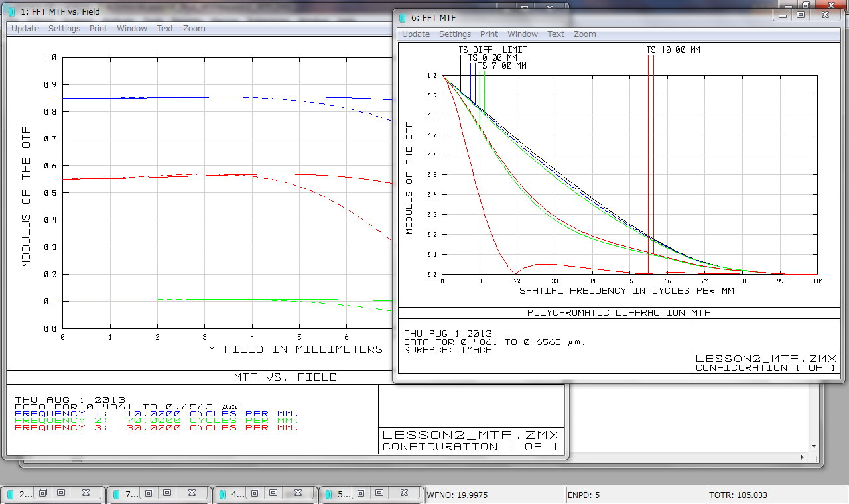849x504 pixels.
Task: Click the TS DIFF. LIMIT legend label
Action: 493,50
